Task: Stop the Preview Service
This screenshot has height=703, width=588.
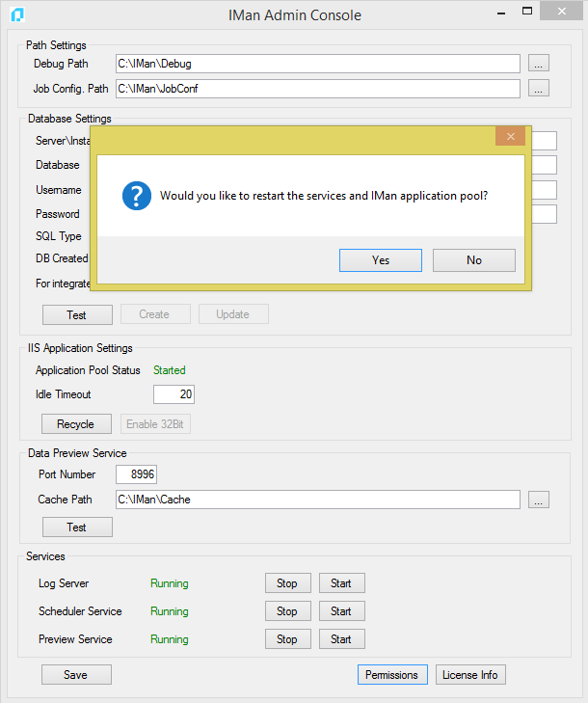Action: 287,639
